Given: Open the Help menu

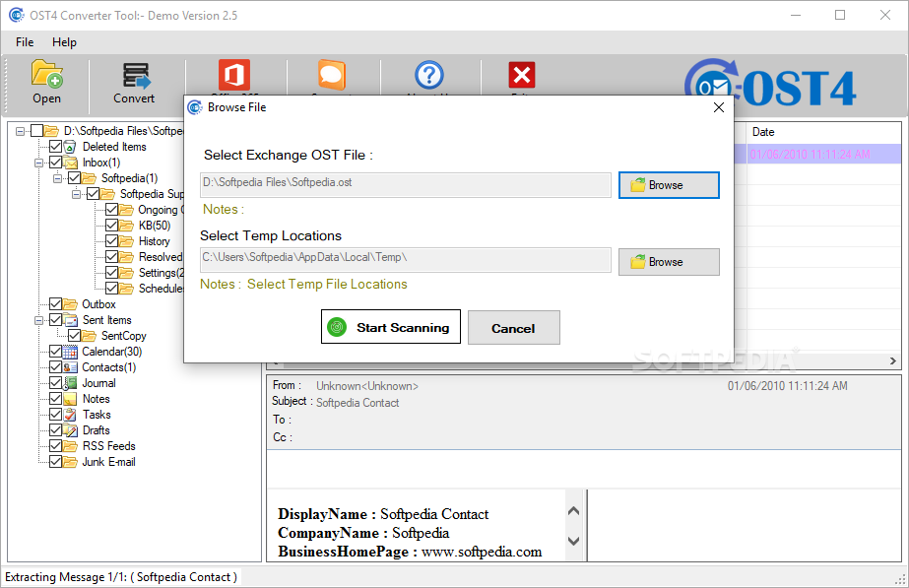Looking at the screenshot, I should 64,42.
